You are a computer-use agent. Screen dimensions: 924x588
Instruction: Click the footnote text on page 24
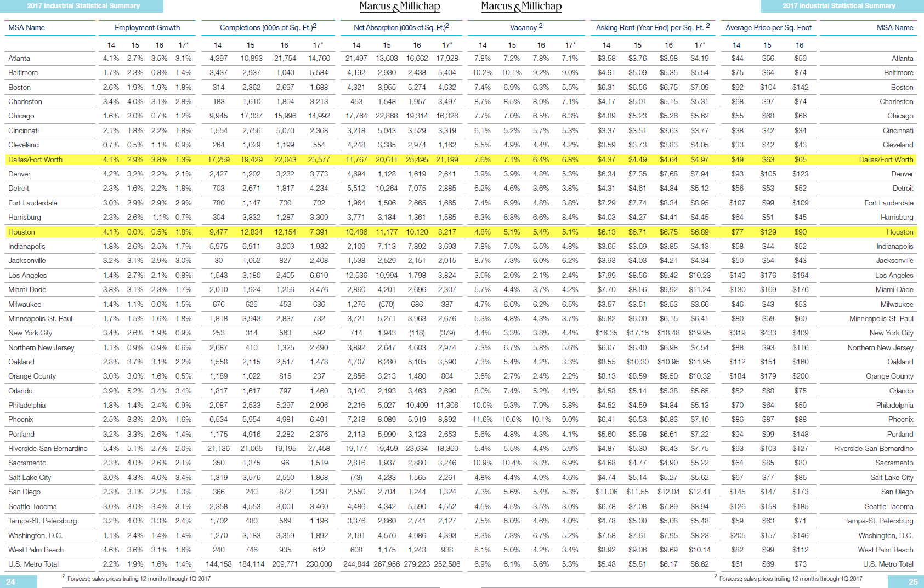(x=136, y=578)
